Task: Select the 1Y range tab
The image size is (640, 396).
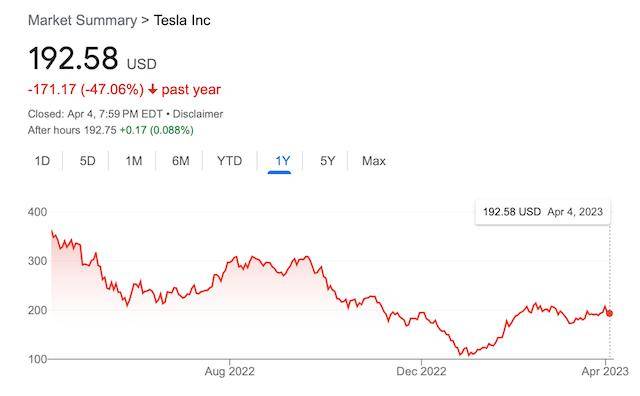Action: click(x=282, y=161)
